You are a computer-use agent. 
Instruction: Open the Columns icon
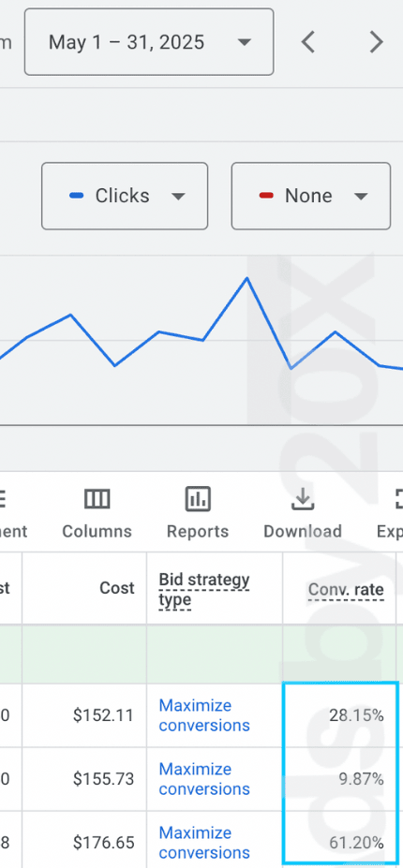coord(97,499)
